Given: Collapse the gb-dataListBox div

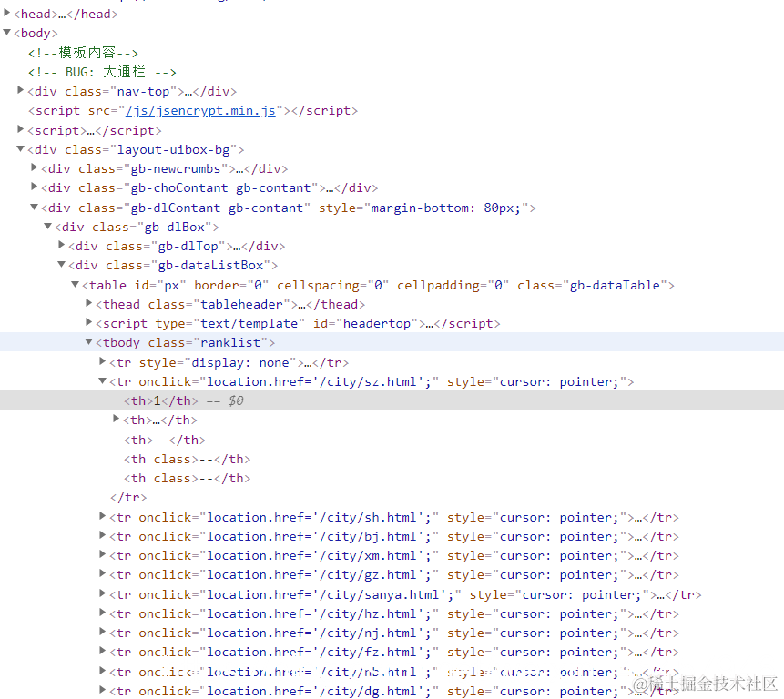Looking at the screenshot, I should [x=62, y=264].
